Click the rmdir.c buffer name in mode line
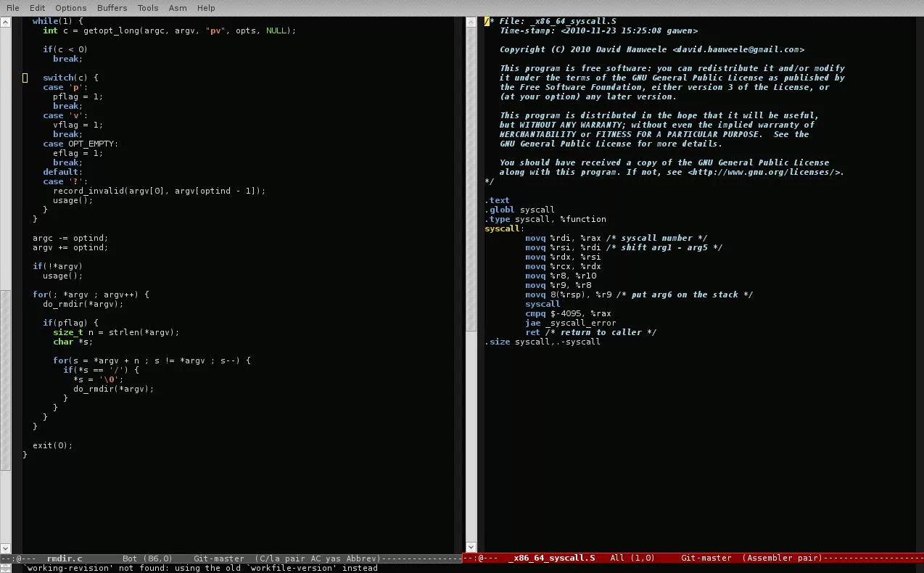 click(x=65, y=558)
